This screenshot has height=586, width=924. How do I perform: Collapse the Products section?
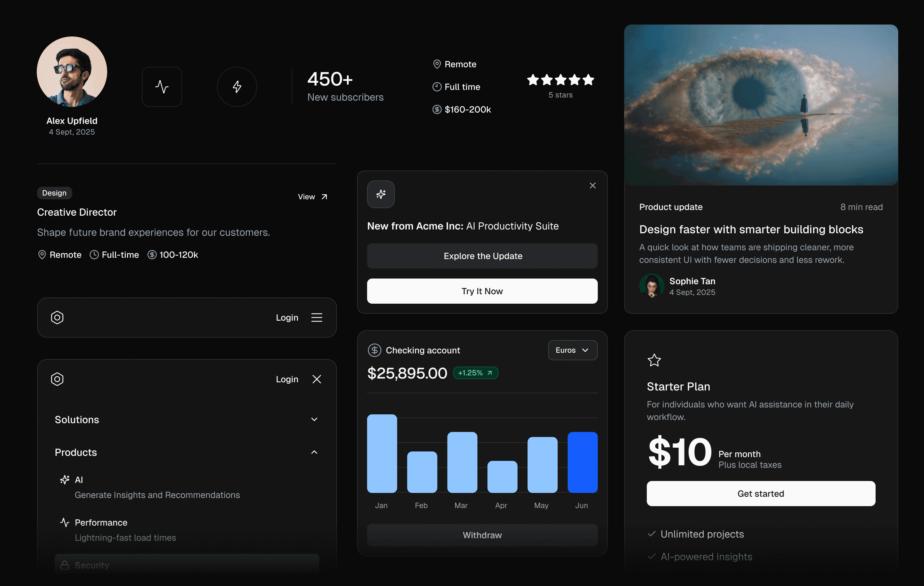tap(314, 452)
